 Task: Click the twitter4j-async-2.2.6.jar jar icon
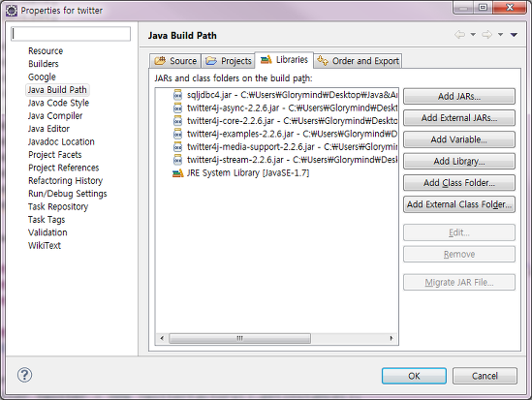pos(177,108)
